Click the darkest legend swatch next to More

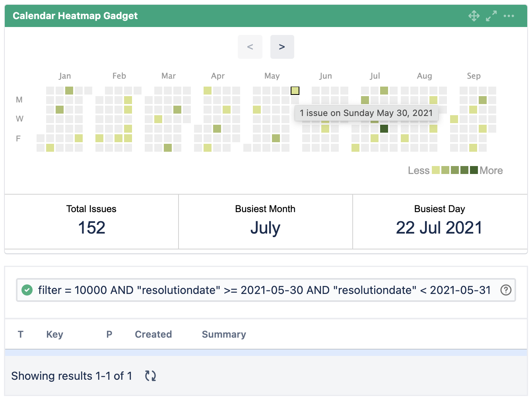(x=474, y=170)
